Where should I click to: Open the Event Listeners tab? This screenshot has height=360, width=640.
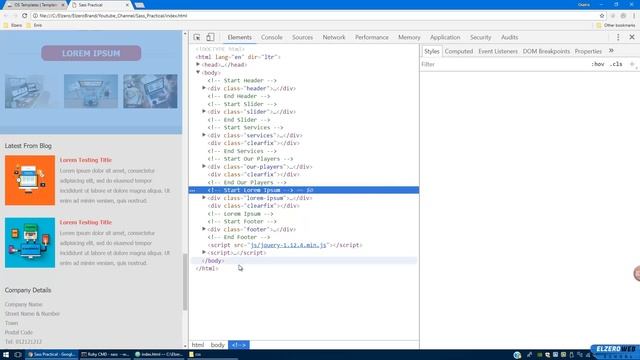pyautogui.click(x=498, y=51)
